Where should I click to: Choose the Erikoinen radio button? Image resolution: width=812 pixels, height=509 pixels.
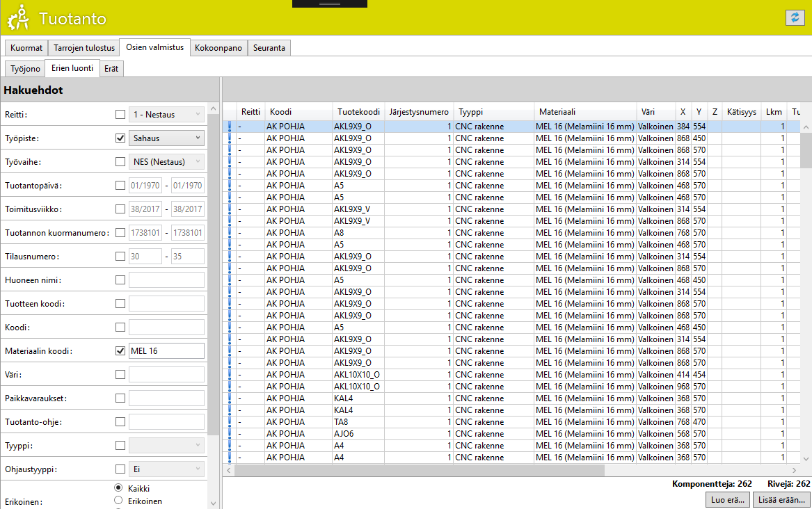(118, 501)
